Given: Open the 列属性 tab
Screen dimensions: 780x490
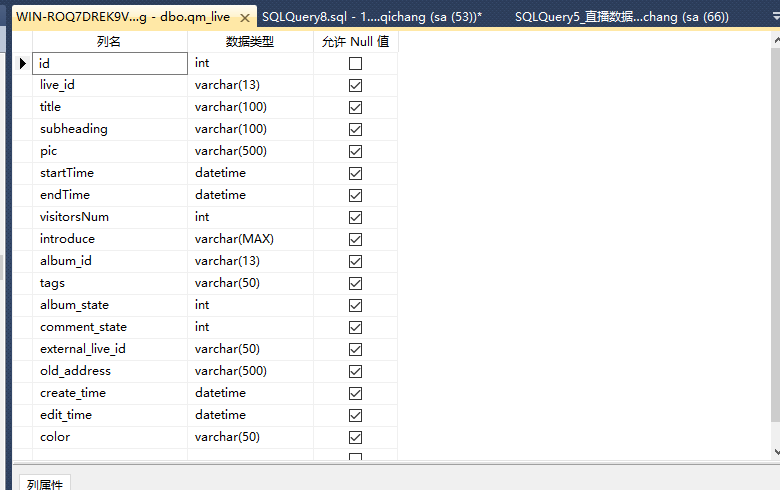Looking at the screenshot, I should [45, 484].
